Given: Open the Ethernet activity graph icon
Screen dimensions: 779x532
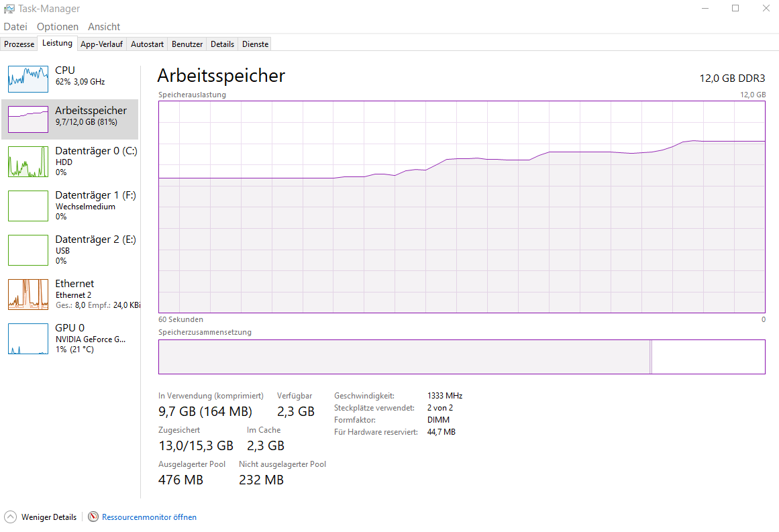Looking at the screenshot, I should 28,295.
